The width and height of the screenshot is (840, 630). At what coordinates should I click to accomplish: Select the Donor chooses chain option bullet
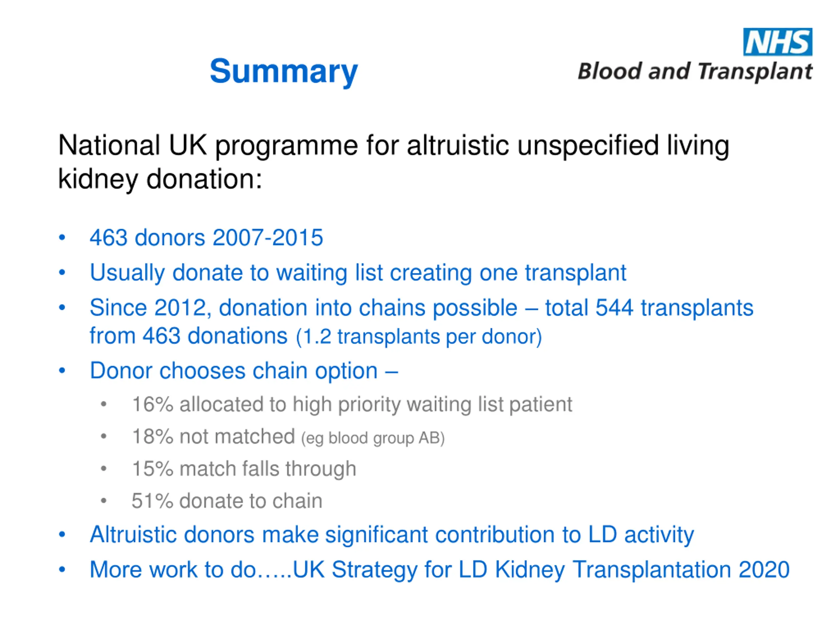(244, 371)
